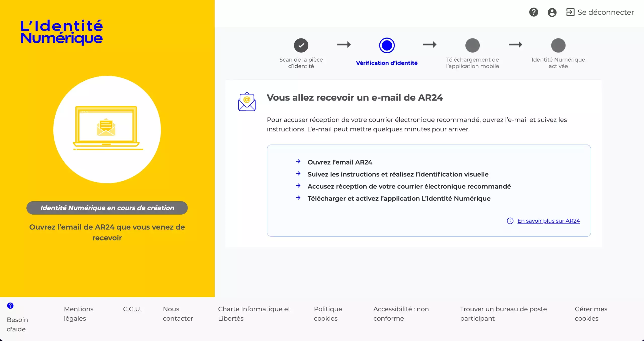Log out via Se déconnecter
Viewport: 644px width, 341px height.
(x=606, y=12)
